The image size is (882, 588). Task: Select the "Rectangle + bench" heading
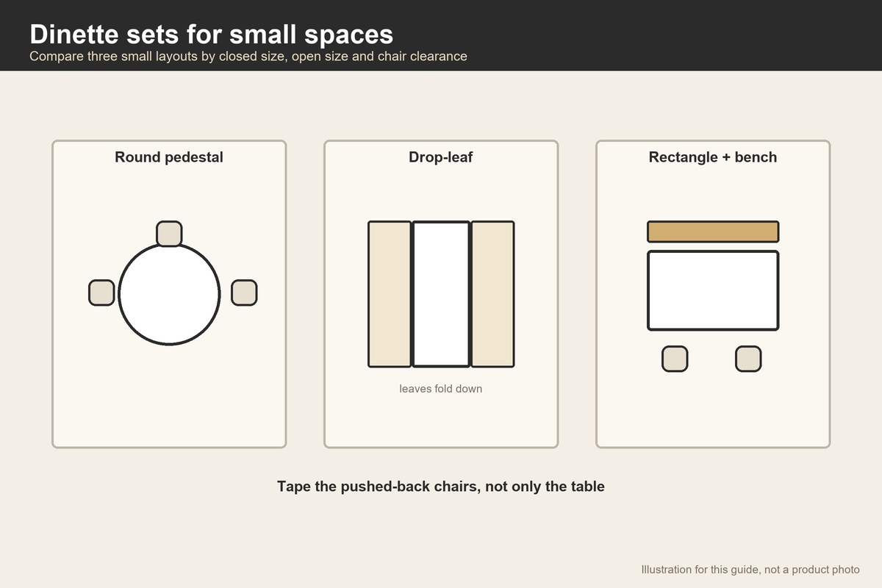(x=713, y=157)
